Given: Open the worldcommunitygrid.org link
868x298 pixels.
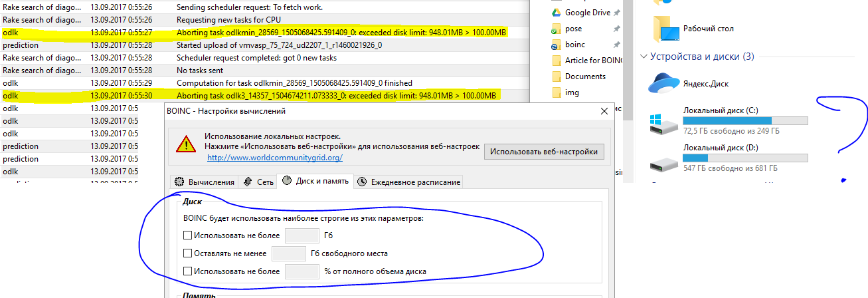Looking at the screenshot, I should pos(275,158).
